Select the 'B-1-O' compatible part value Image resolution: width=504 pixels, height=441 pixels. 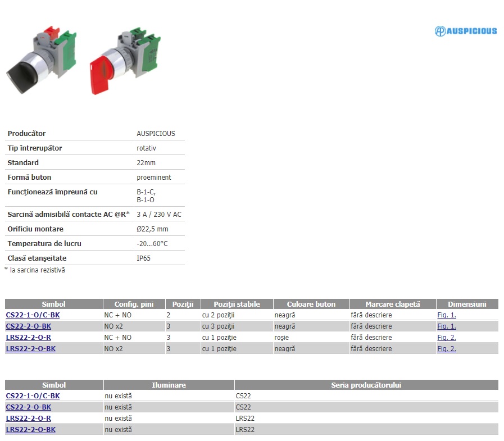point(146,200)
